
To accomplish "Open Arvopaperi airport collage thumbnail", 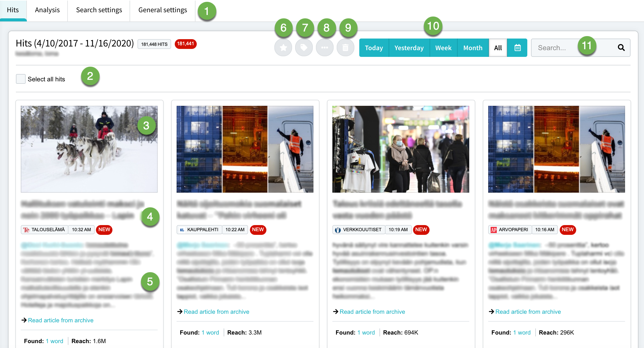I will coord(557,149).
